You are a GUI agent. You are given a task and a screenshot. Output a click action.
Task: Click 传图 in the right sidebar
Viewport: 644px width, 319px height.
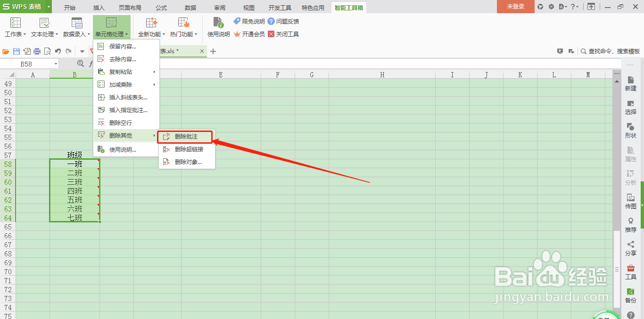630,202
